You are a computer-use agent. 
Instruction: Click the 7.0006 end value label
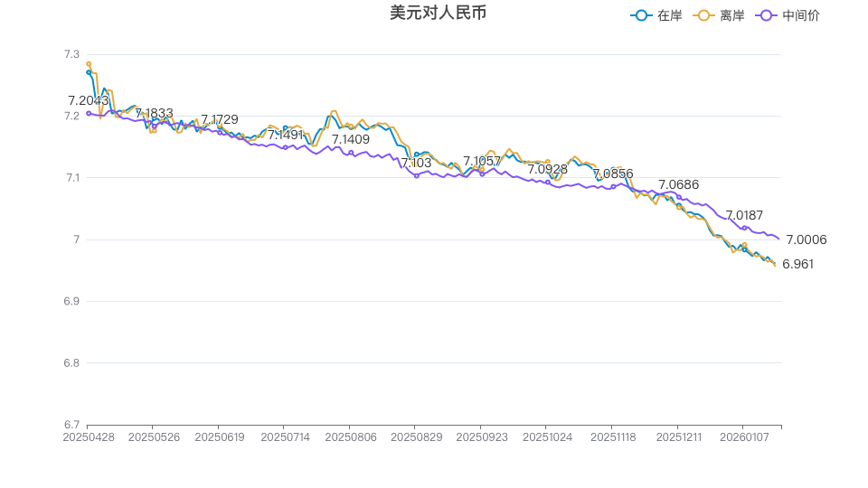(807, 239)
